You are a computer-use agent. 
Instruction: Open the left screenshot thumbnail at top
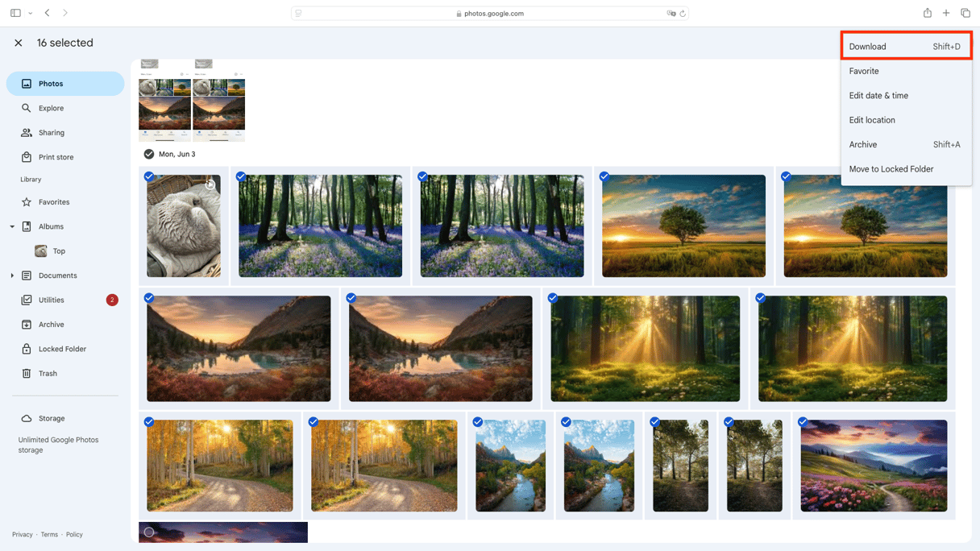pyautogui.click(x=165, y=101)
